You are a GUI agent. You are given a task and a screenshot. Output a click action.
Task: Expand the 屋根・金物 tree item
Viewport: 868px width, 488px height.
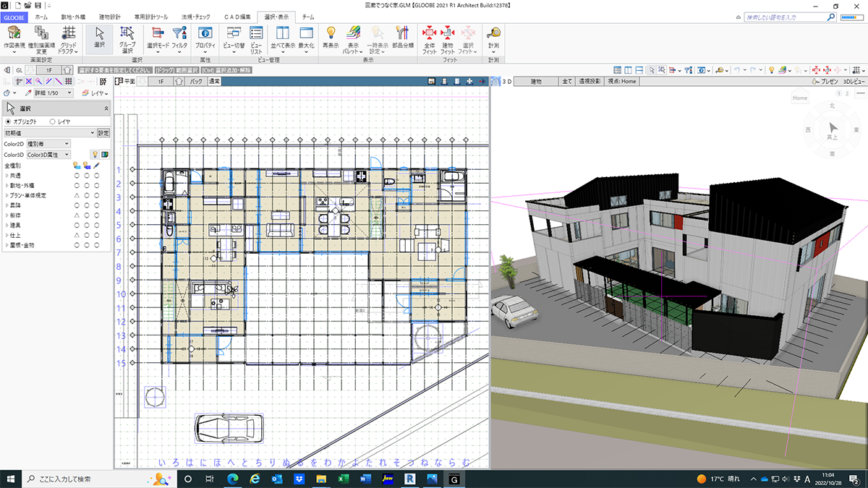[x=7, y=245]
